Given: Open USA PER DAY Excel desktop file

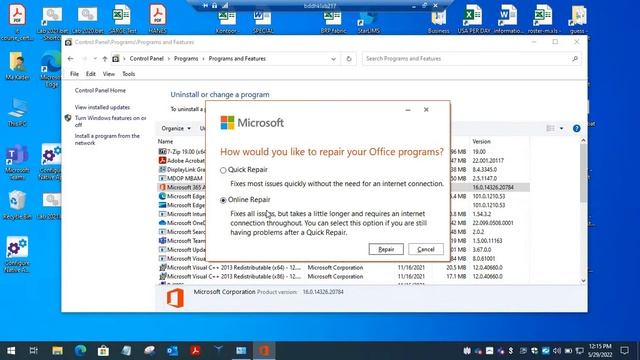Looking at the screenshot, I should pos(473,19).
